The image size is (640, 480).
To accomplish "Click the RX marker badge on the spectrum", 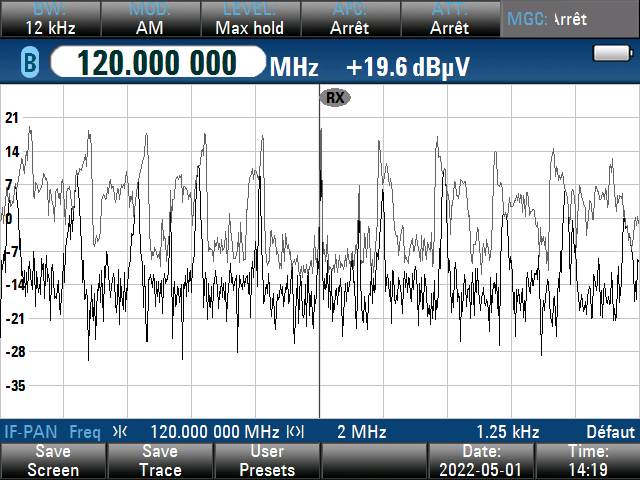I will pos(335,97).
